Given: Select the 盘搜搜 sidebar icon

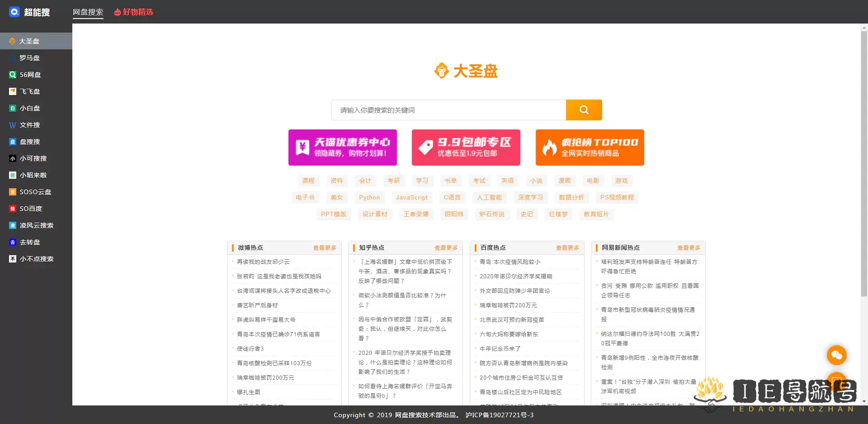Looking at the screenshot, I should [13, 142].
